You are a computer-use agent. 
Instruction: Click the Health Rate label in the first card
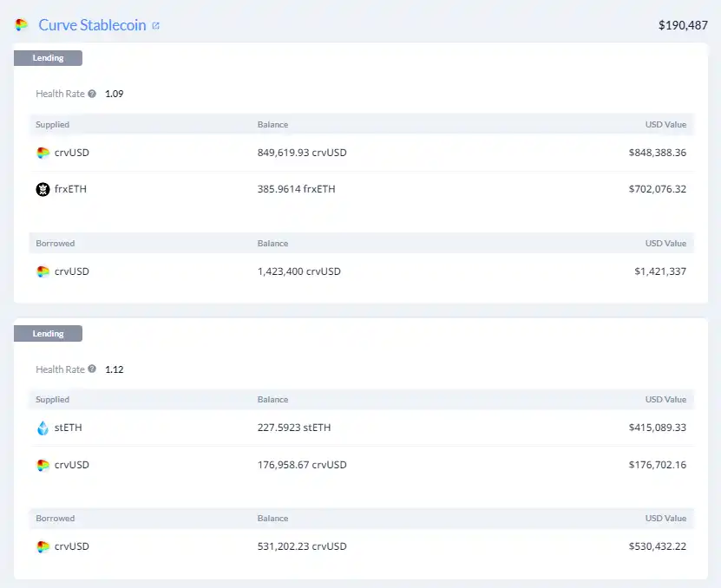60,94
